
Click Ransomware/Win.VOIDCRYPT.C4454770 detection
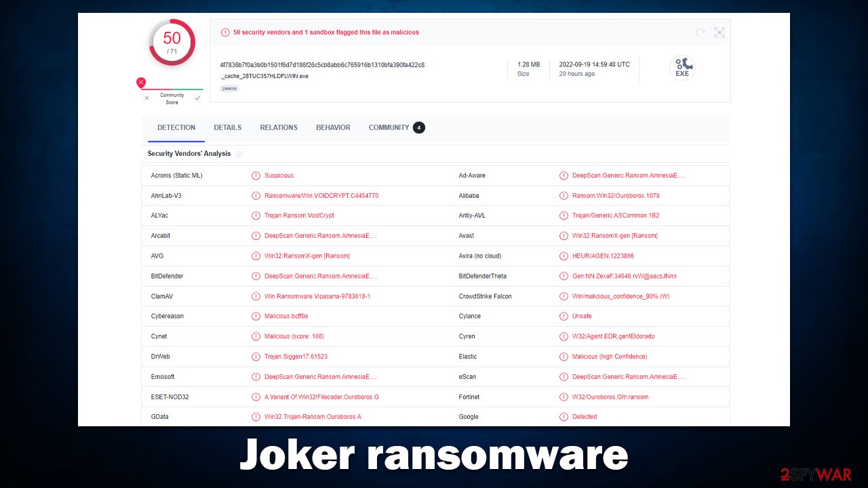321,196
